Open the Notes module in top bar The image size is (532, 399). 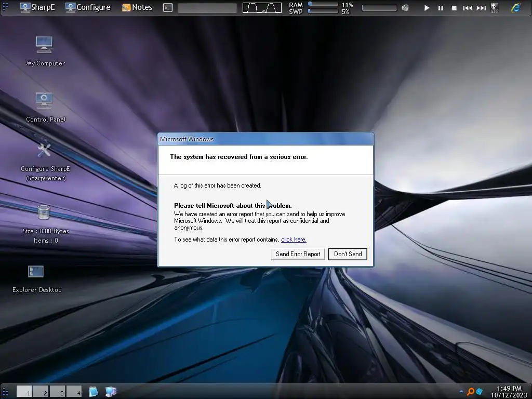pyautogui.click(x=137, y=7)
